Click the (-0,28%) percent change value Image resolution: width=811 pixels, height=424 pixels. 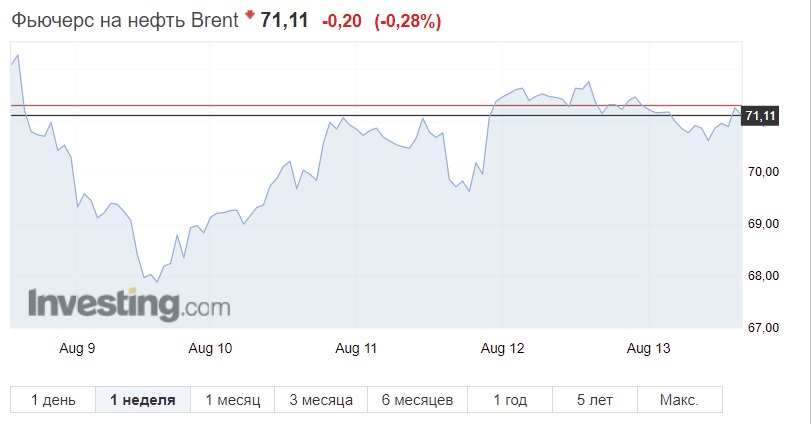(x=408, y=21)
